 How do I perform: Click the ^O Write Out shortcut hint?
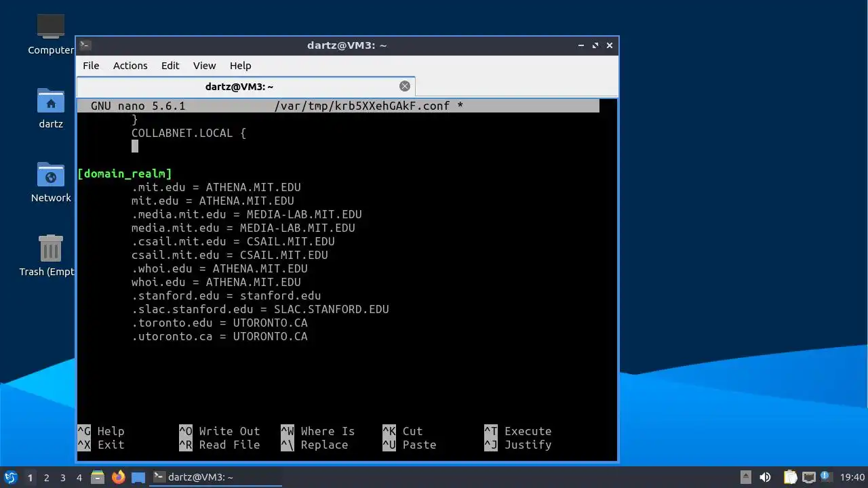(219, 431)
